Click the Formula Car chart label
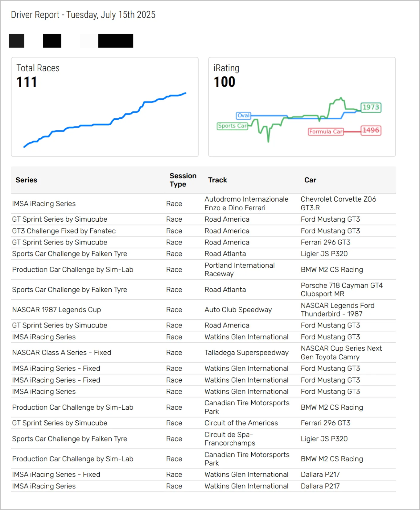The height and width of the screenshot is (510, 420). tap(326, 132)
